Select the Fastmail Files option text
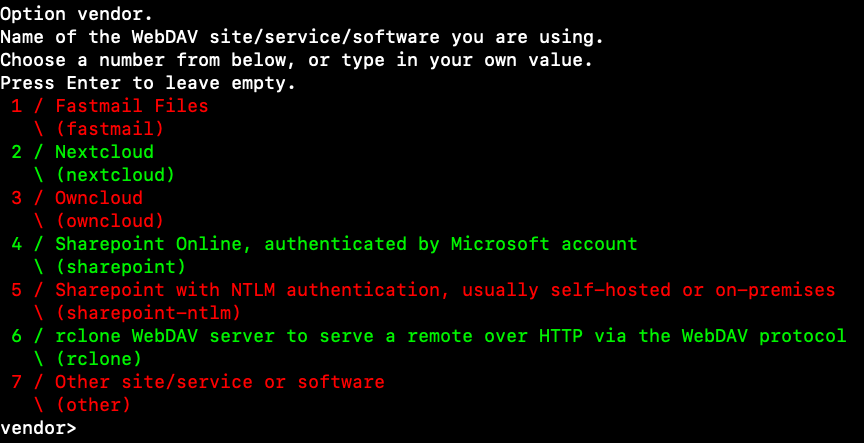 (x=132, y=106)
